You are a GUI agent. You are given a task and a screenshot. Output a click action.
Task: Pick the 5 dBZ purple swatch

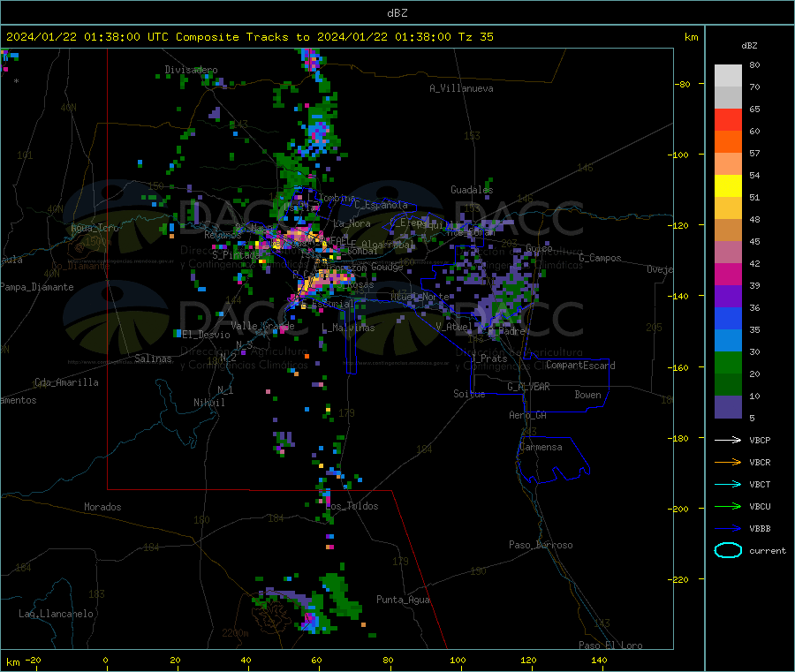[x=728, y=407]
